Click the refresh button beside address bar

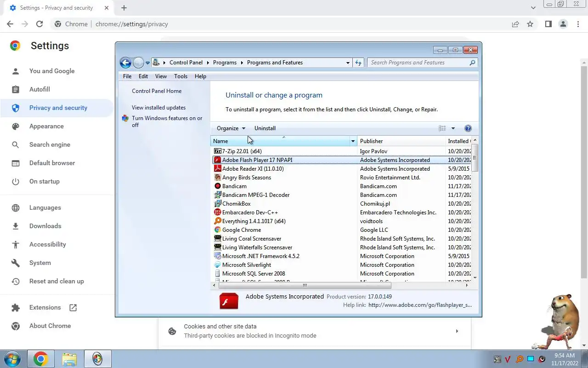[358, 63]
